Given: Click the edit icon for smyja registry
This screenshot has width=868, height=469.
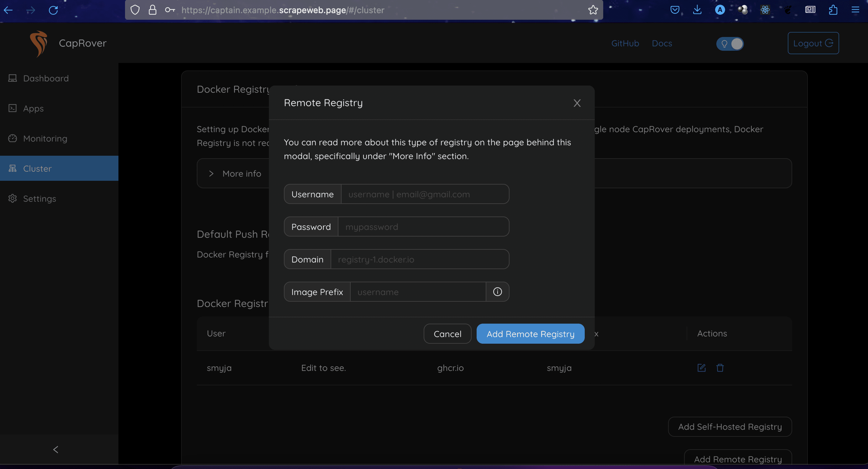Looking at the screenshot, I should pos(701,367).
